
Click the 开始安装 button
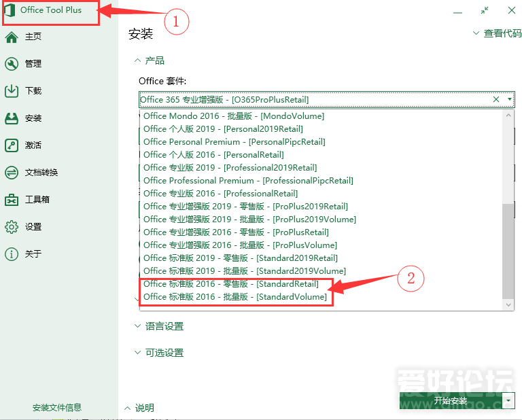click(x=451, y=401)
